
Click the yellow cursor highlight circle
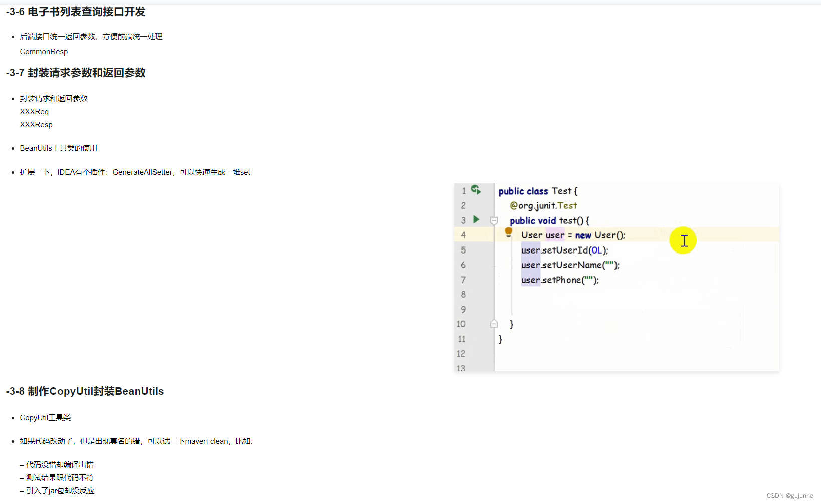click(683, 240)
